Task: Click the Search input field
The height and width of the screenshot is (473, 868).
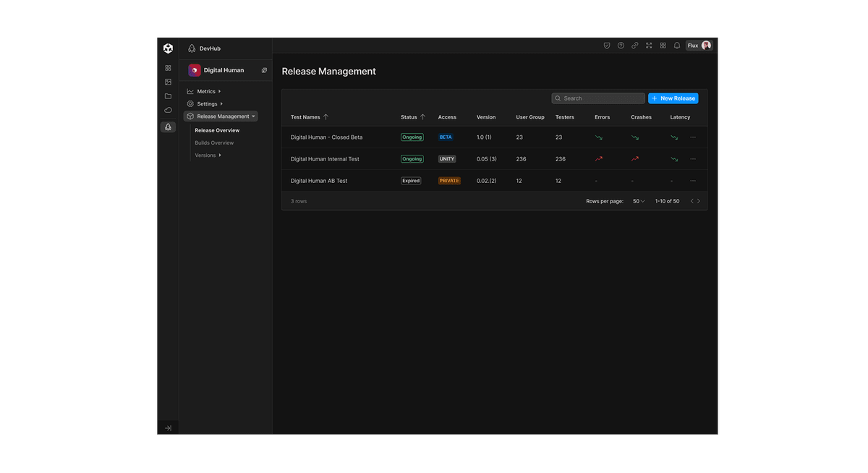Action: point(598,98)
